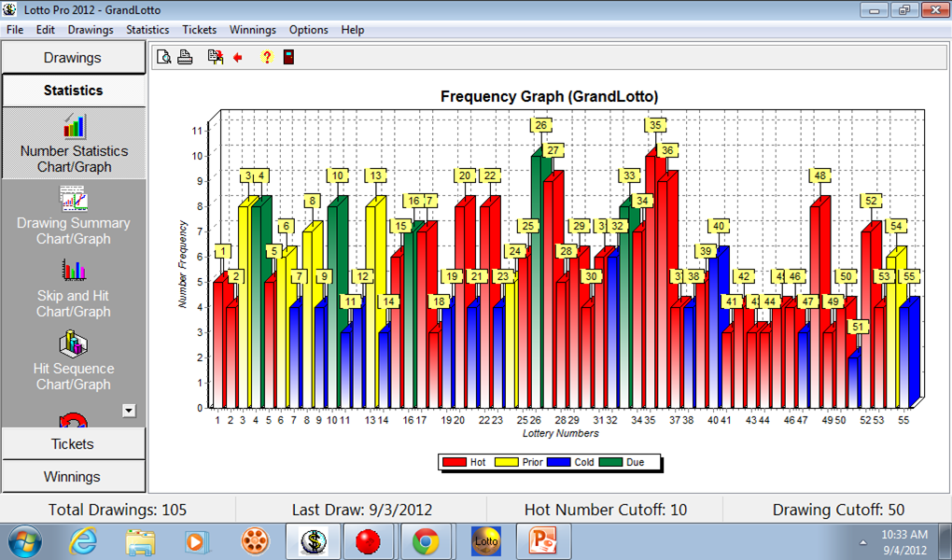Open Number Statistics Chart/Graph
Viewport: 952px width, 560px height.
pos(74,144)
